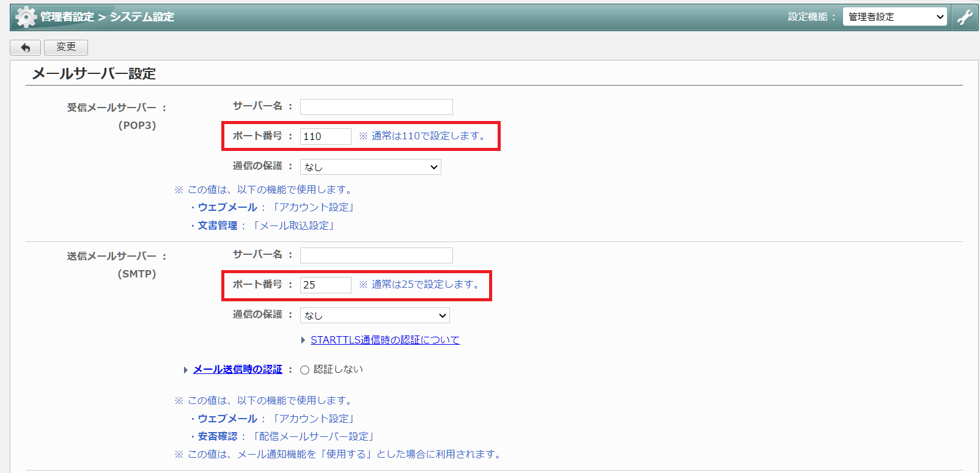
Task: Click 文書管理 under the POP3 section
Action: [218, 226]
